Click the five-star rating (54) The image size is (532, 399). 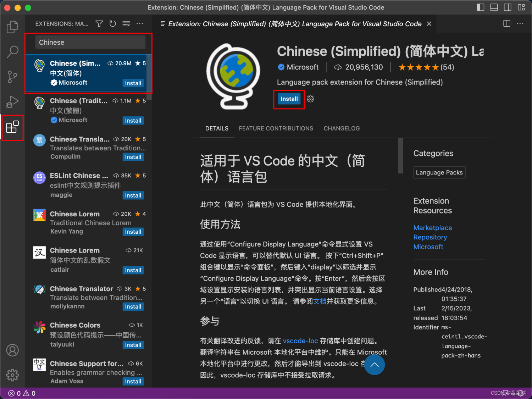426,67
